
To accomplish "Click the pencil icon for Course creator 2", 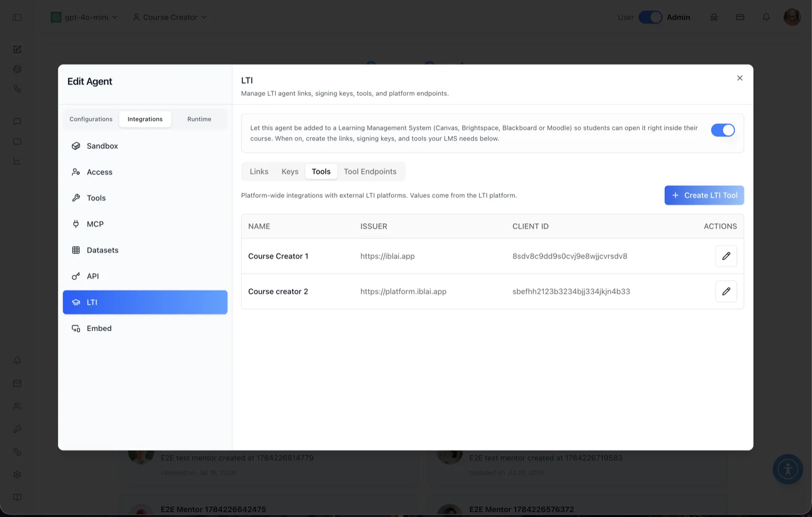I will 726,291.
